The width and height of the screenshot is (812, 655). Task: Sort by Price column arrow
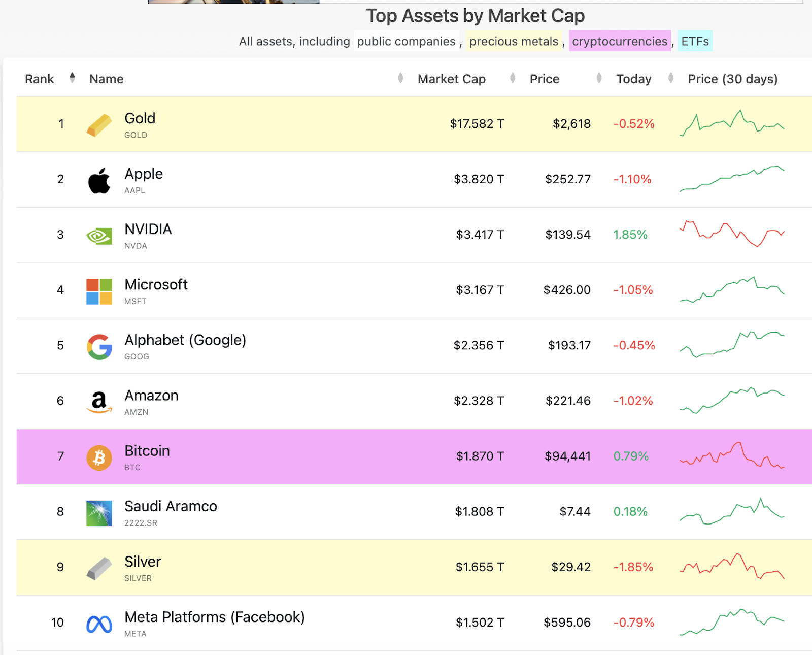(599, 78)
